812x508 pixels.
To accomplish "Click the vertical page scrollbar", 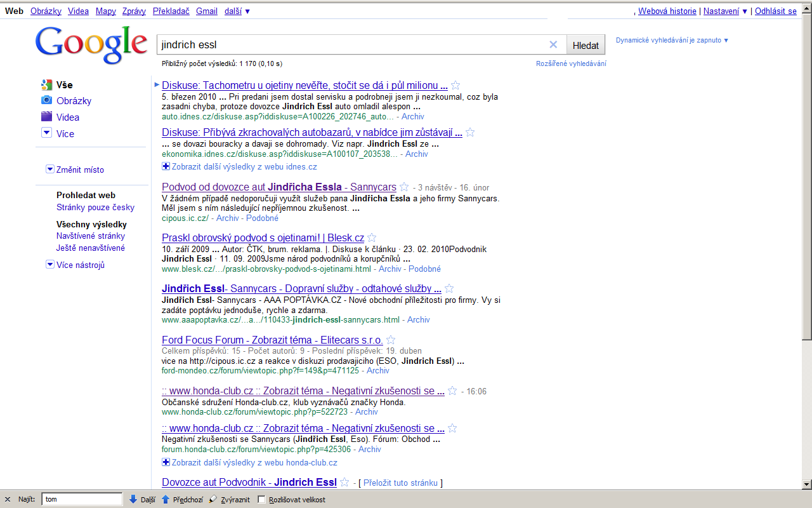I will 806,190.
